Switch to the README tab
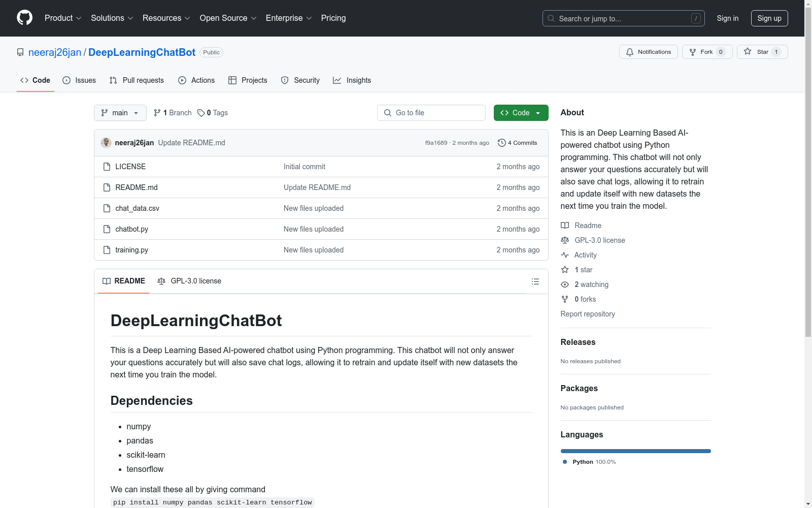 click(x=124, y=281)
